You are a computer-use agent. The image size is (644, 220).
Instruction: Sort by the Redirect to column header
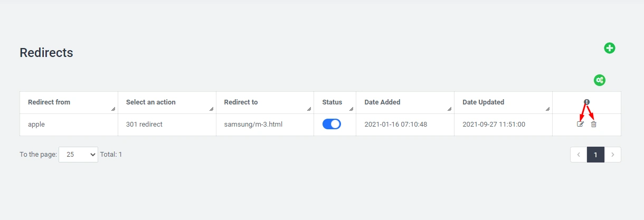tap(241, 102)
